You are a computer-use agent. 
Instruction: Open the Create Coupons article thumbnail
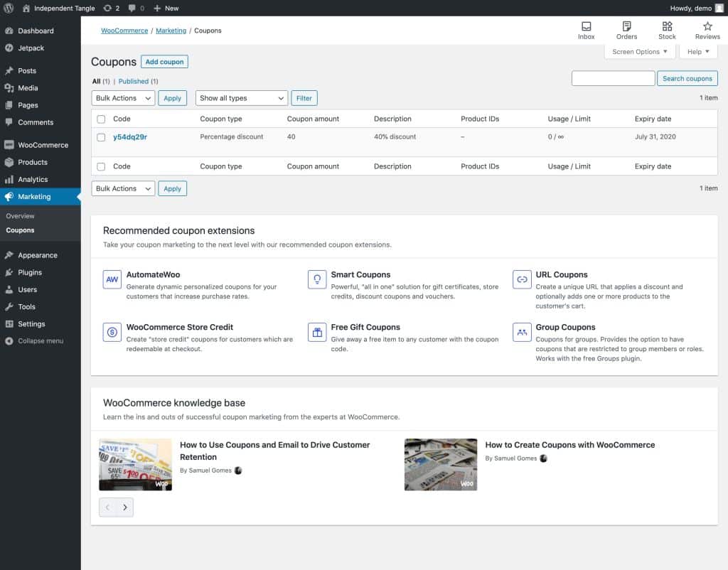(x=441, y=465)
